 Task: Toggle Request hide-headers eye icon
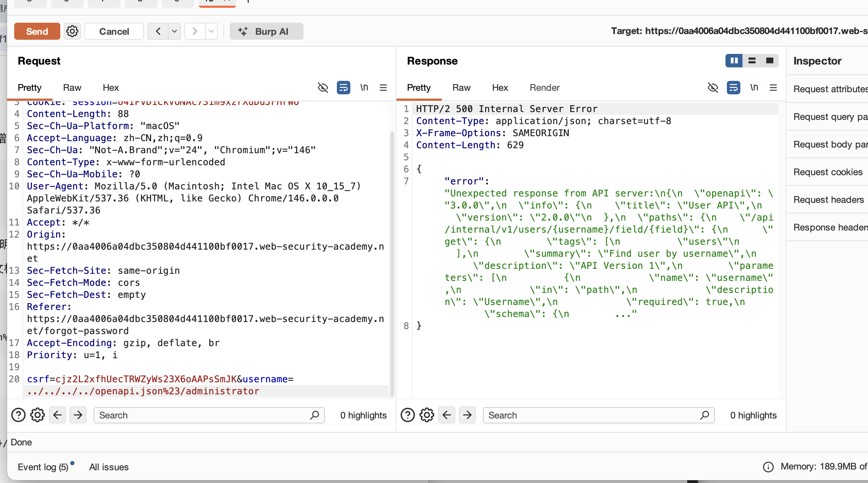click(x=323, y=88)
